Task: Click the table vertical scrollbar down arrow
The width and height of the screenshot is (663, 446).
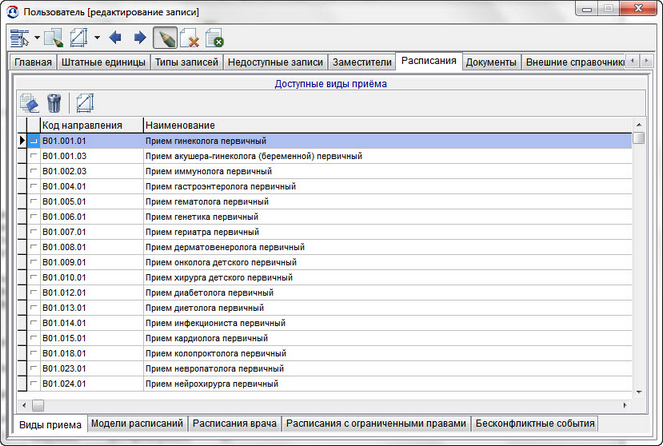Action: [x=639, y=392]
